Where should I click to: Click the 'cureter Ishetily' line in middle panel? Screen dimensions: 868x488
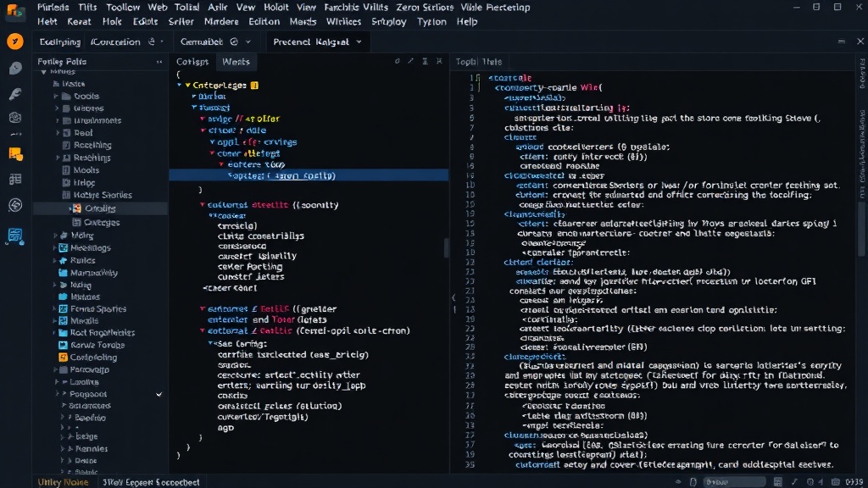pyautogui.click(x=257, y=256)
